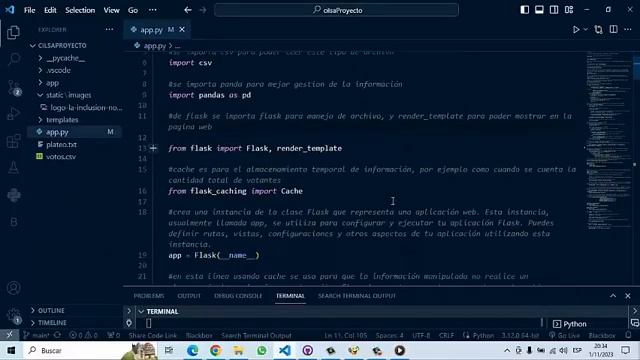Viewport: 640px width, 360px height.
Task: Switch to Search Terminal Output tab
Action: pos(357,296)
